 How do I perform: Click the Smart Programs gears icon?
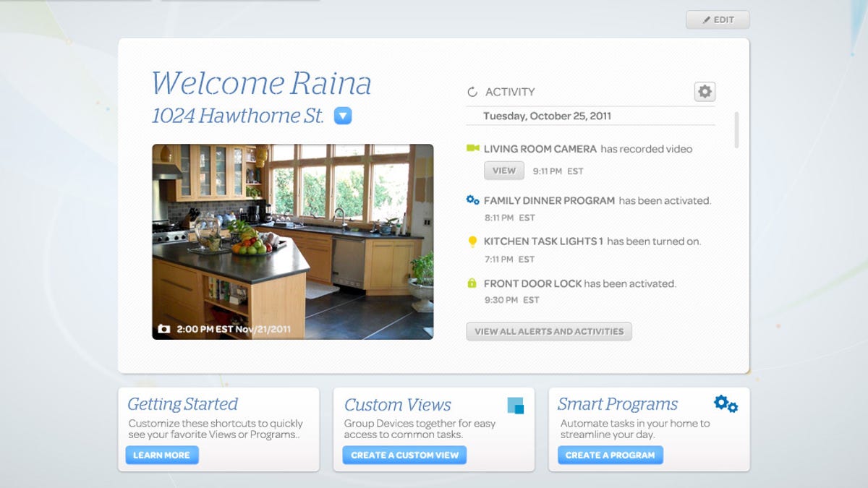(x=726, y=404)
